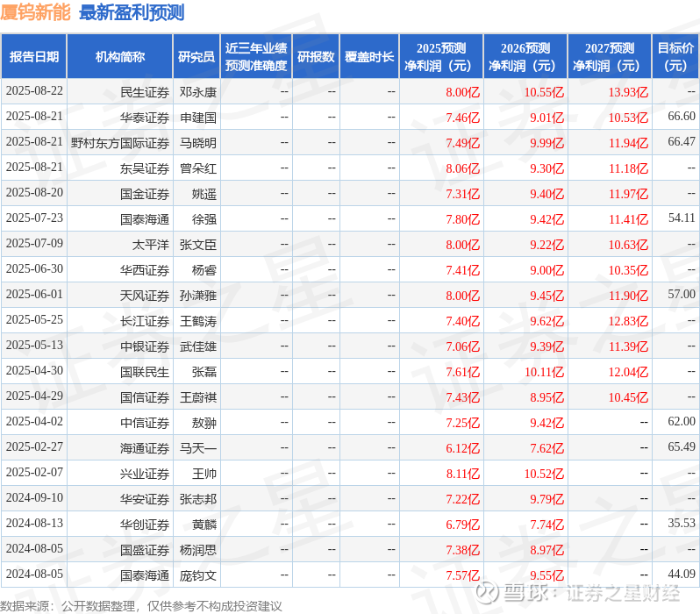Click the 厦钨新能 title text
This screenshot has height=614, width=700.
point(36,12)
